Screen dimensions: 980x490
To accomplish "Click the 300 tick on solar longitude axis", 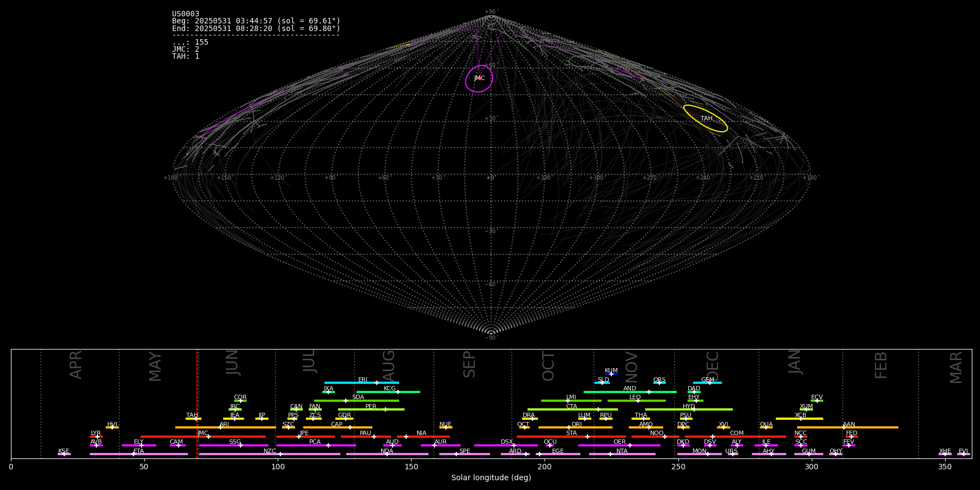I will coord(811,467).
